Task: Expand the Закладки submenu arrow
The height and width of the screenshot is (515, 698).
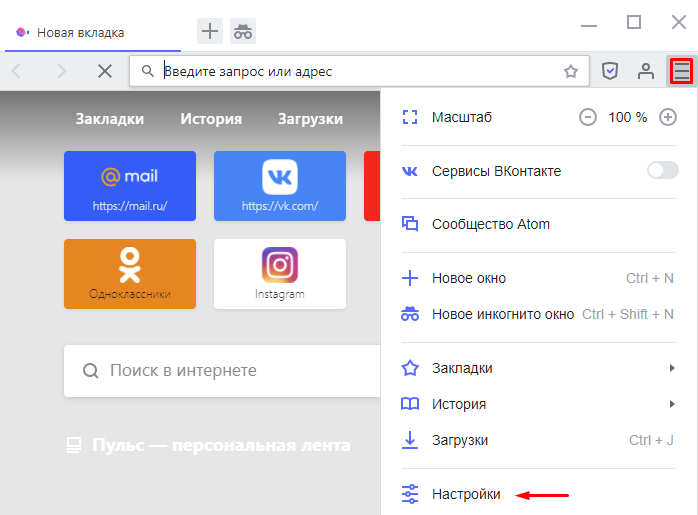Action: (672, 368)
